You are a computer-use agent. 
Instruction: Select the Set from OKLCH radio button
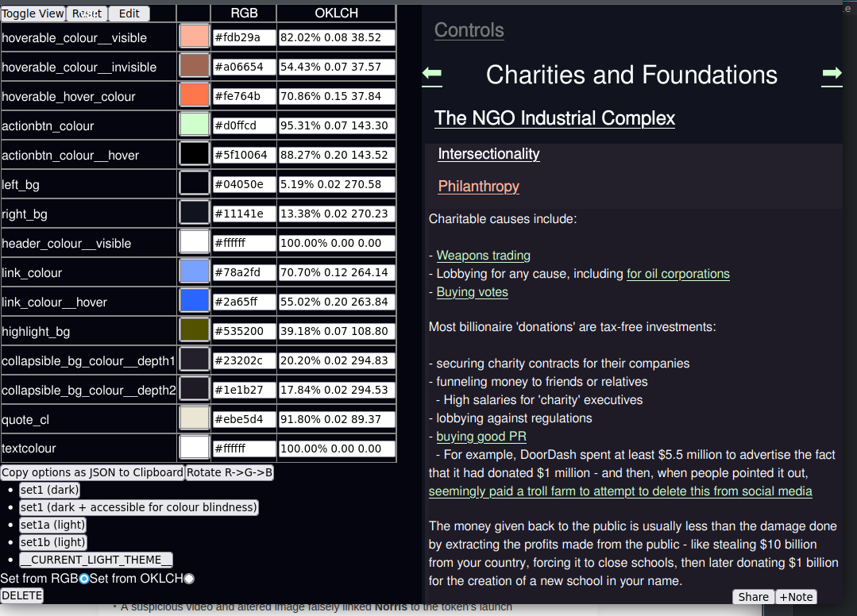tap(189, 579)
